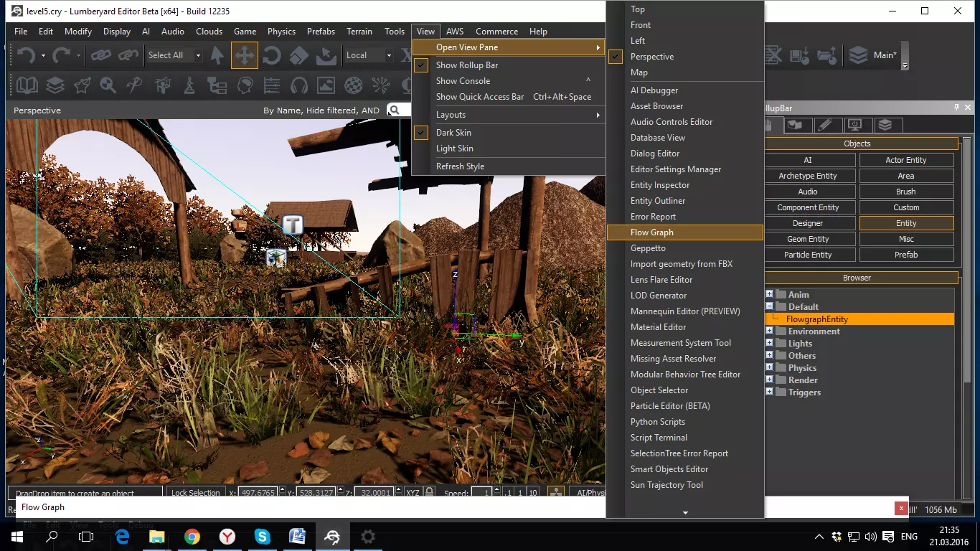Image resolution: width=980 pixels, height=551 pixels.
Task: Activate the Rotate tool icon
Action: tap(272, 55)
